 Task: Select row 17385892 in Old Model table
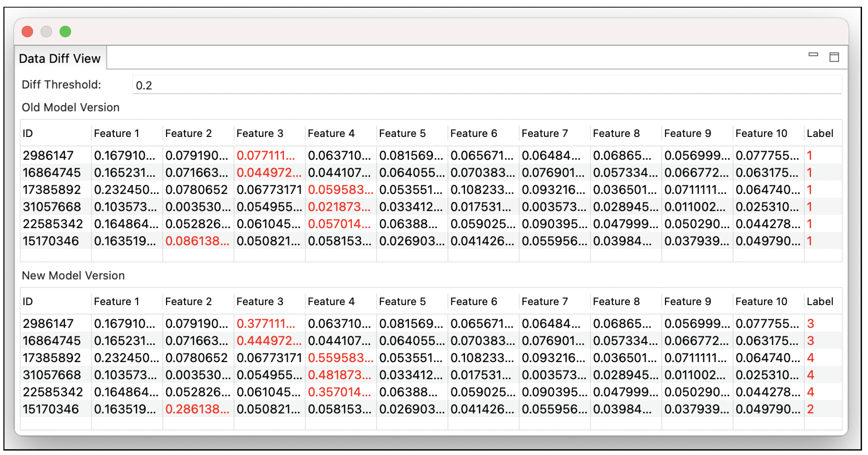pos(52,190)
